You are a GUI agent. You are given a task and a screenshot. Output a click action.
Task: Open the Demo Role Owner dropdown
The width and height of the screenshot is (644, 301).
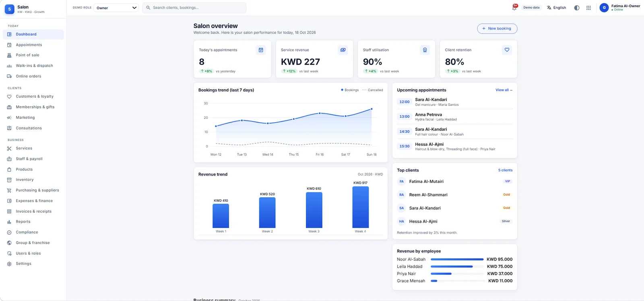116,8
